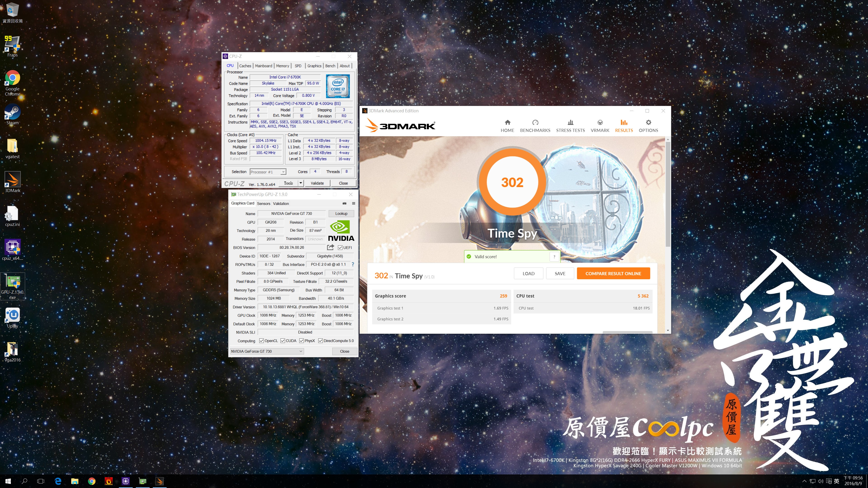Click GPU-Z screenshot camera icon
Image resolution: width=868 pixels, height=488 pixels.
click(x=344, y=203)
